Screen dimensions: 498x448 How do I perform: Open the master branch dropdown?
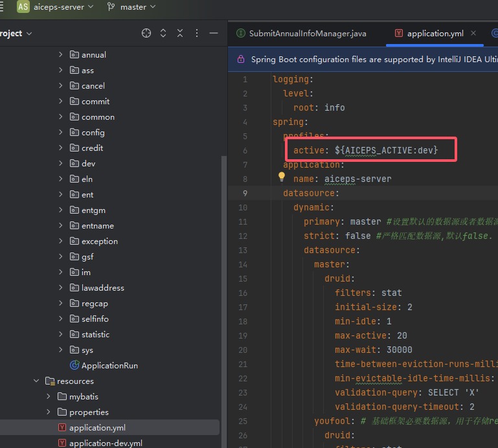(x=138, y=7)
